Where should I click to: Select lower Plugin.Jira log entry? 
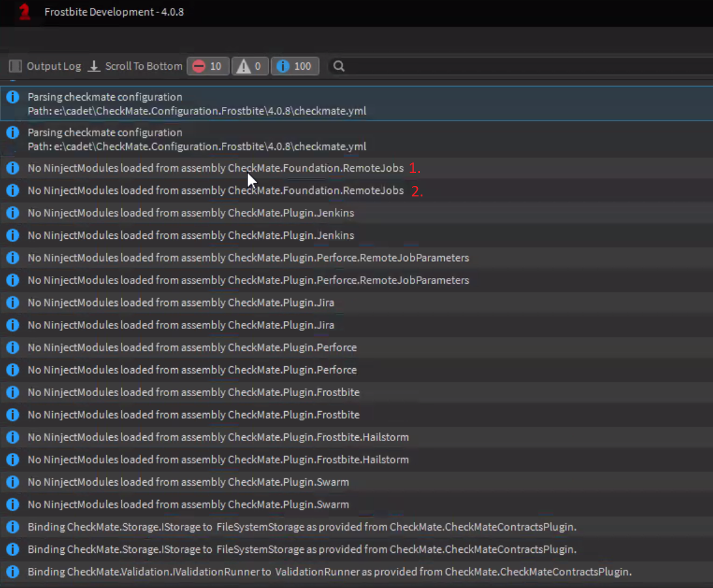tap(356, 325)
